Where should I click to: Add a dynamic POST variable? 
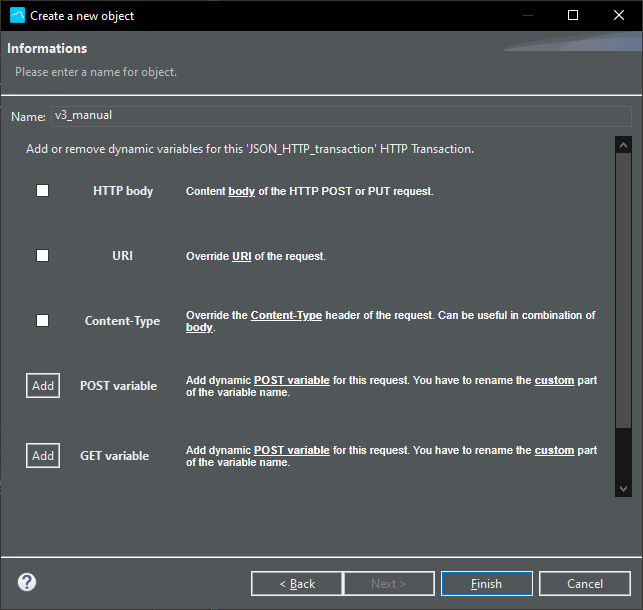pos(43,385)
